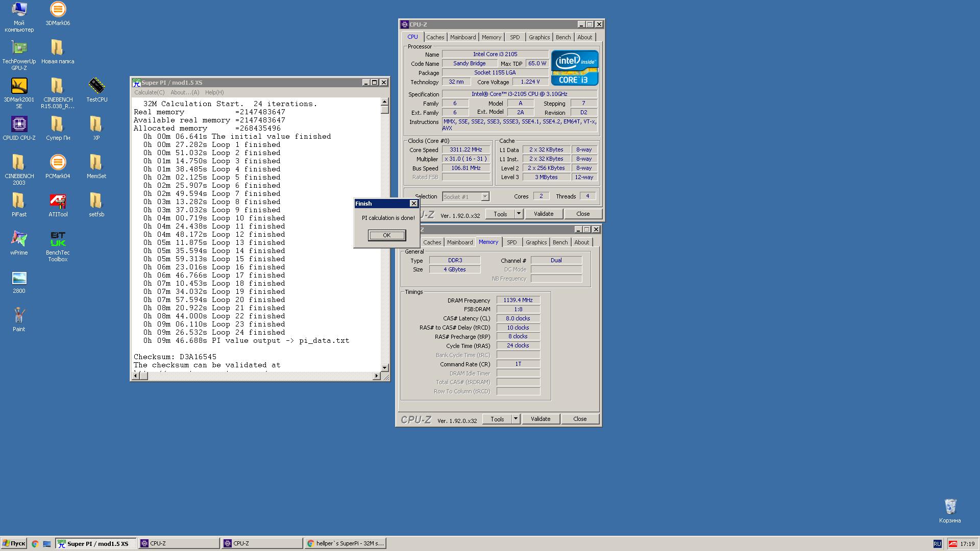Click Super PI horizontal scroll left arrow
The height and width of the screenshot is (551, 980).
(x=136, y=376)
